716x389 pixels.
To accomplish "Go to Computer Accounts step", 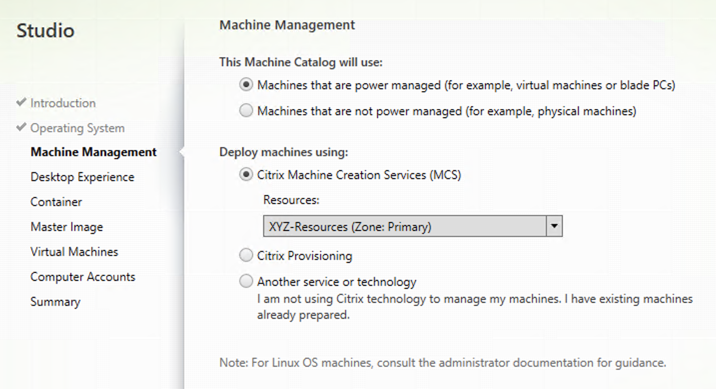I will [83, 277].
